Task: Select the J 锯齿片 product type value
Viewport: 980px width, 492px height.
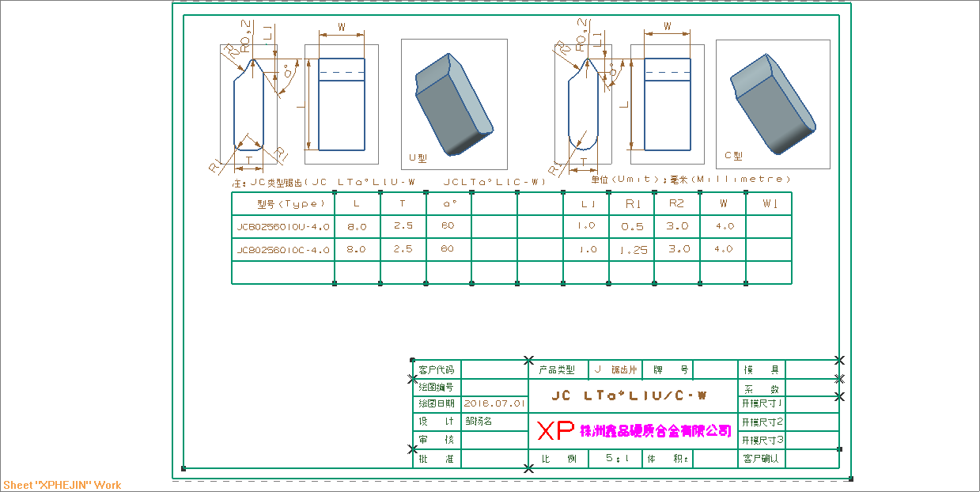Action: pos(616,369)
